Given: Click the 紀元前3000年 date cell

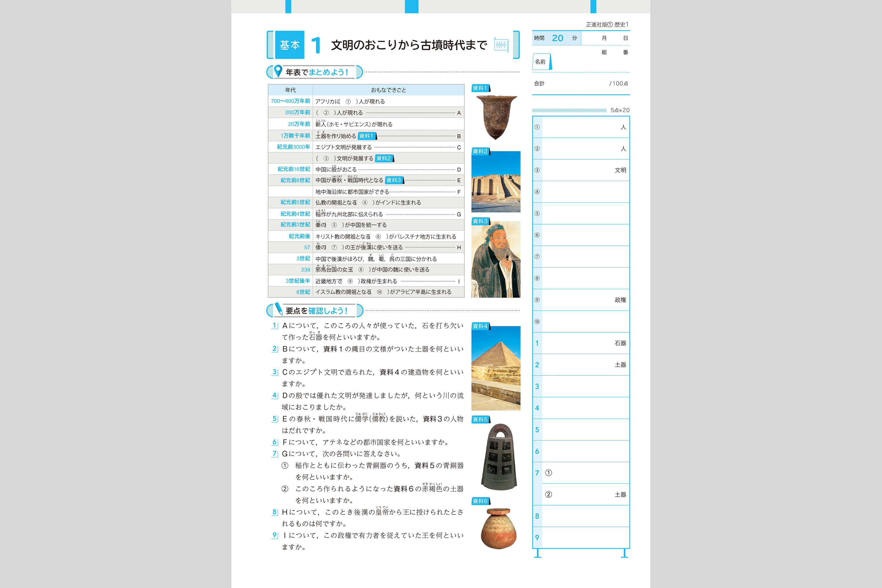Looking at the screenshot, I should tap(291, 147).
